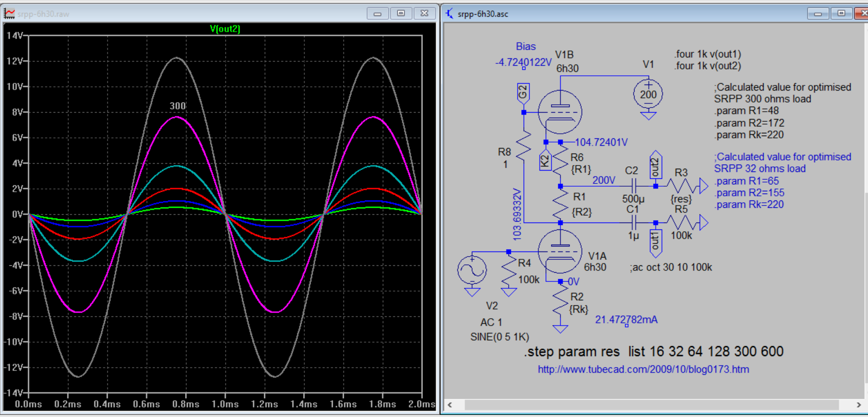This screenshot has height=417, width=868.
Task: Click the .param R1=48 directive
Action: coord(746,111)
